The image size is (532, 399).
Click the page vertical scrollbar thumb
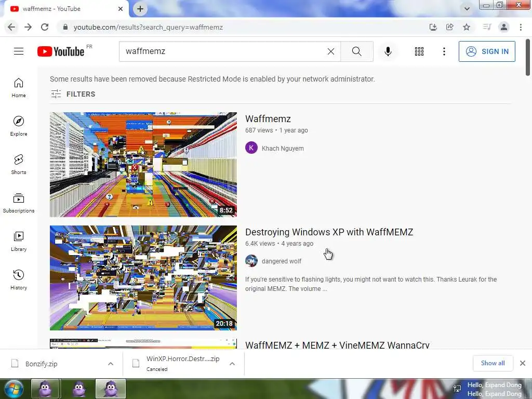pyautogui.click(x=528, y=57)
